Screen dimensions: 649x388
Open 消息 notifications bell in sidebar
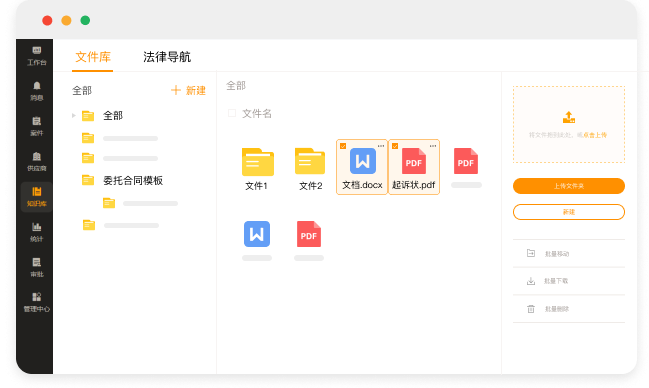pyautogui.click(x=36, y=91)
